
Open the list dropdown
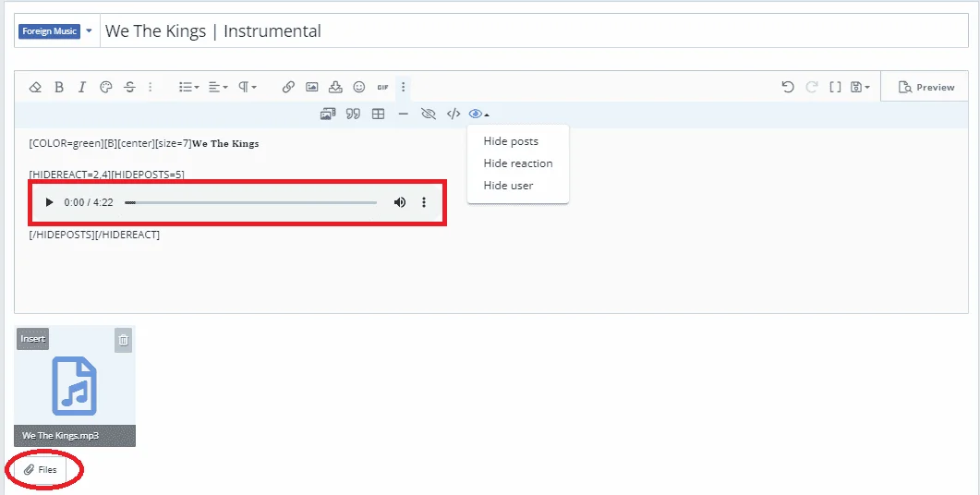coord(188,88)
